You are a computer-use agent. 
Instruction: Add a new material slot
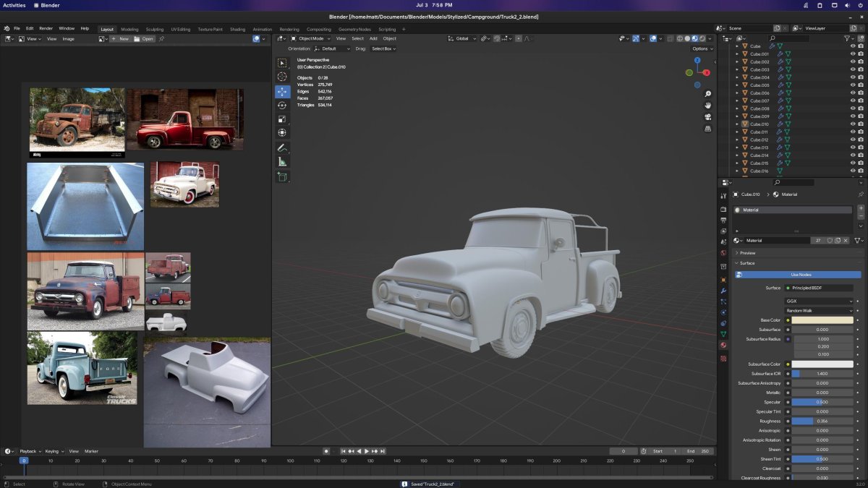point(861,209)
